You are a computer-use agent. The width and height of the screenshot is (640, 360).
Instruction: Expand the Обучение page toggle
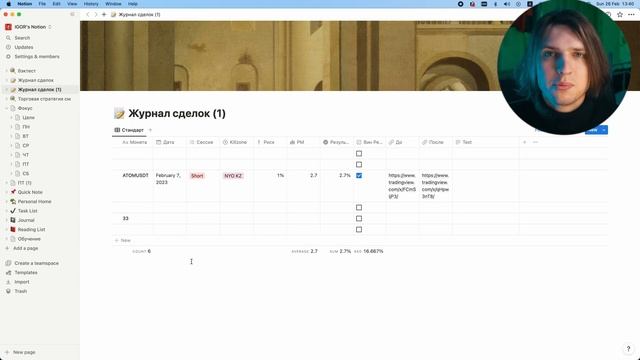click(x=7, y=239)
